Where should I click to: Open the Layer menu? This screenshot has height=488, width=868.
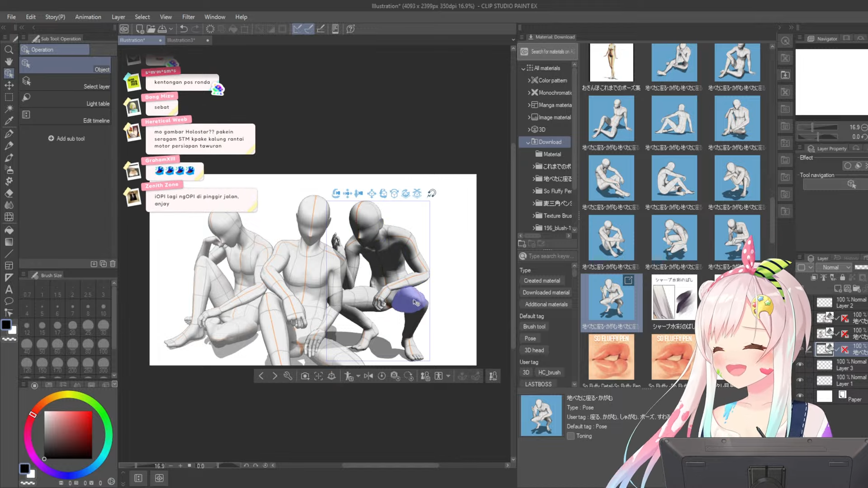[118, 17]
